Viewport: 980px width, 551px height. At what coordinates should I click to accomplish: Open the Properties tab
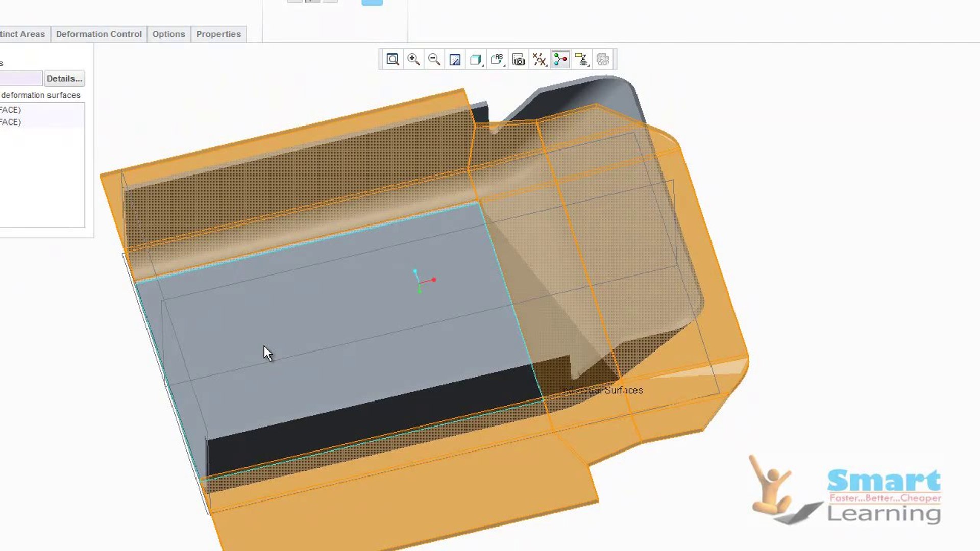pyautogui.click(x=219, y=34)
